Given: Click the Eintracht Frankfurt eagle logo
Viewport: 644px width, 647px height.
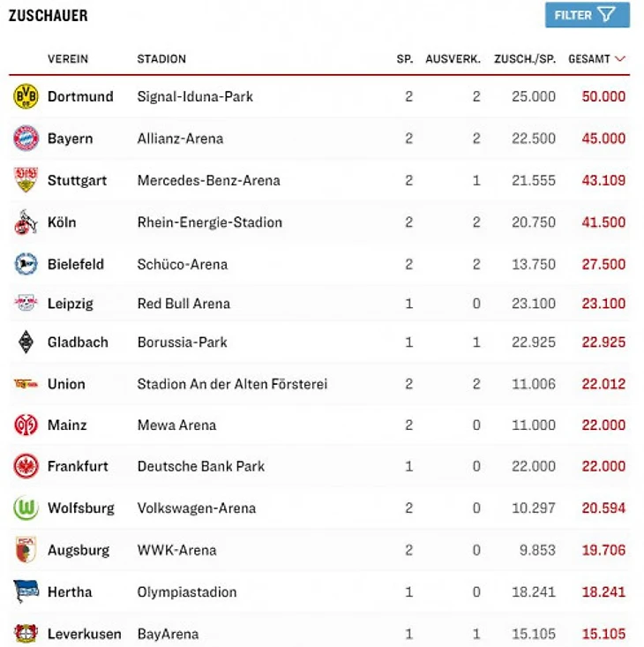Looking at the screenshot, I should [26, 466].
